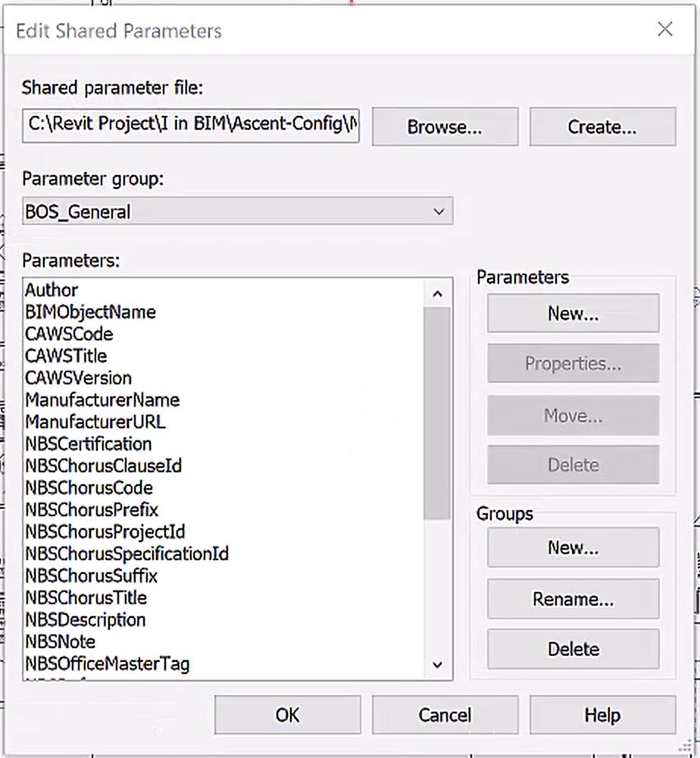
Task: Select the ManufacturerURL parameter
Action: (x=95, y=422)
